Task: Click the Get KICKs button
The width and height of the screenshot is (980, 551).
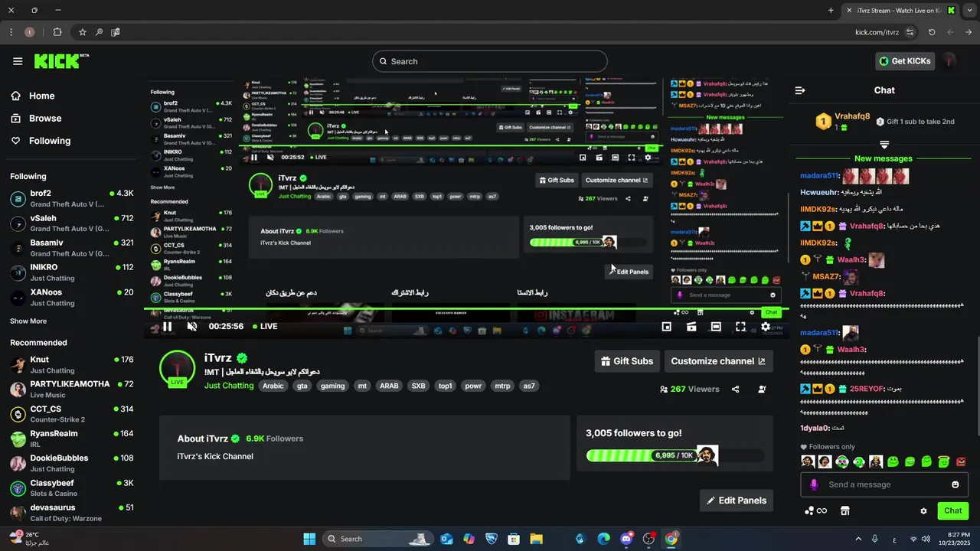Action: (905, 61)
